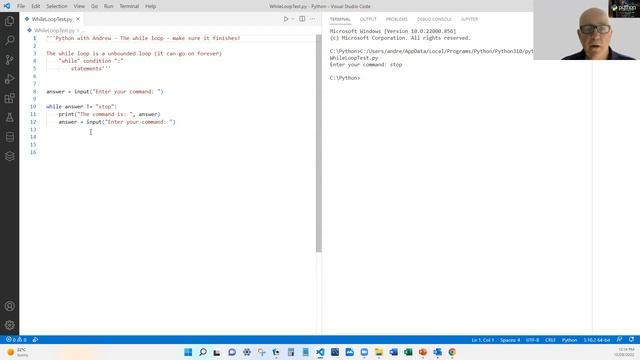Open the Run and Debug view

[9, 79]
